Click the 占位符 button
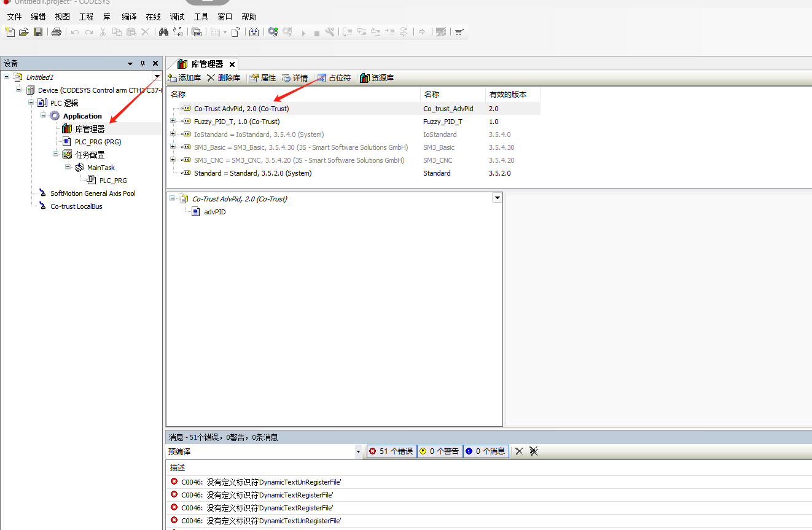Screen dimensions: 812x530 334,78
